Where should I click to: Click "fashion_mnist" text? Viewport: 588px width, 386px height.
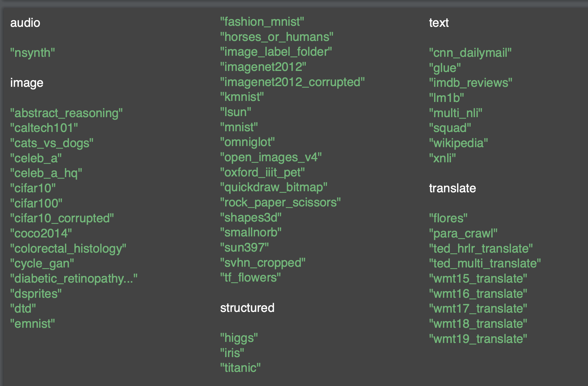pyautogui.click(x=262, y=22)
